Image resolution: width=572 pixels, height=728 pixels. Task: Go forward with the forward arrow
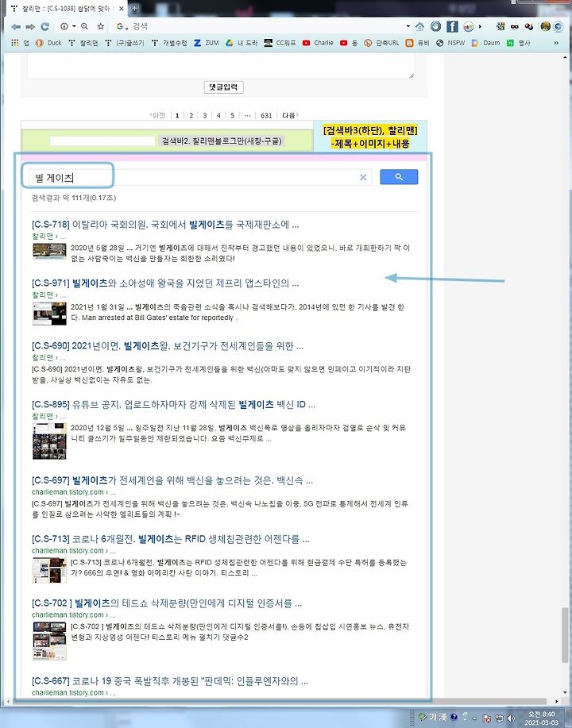[30, 27]
